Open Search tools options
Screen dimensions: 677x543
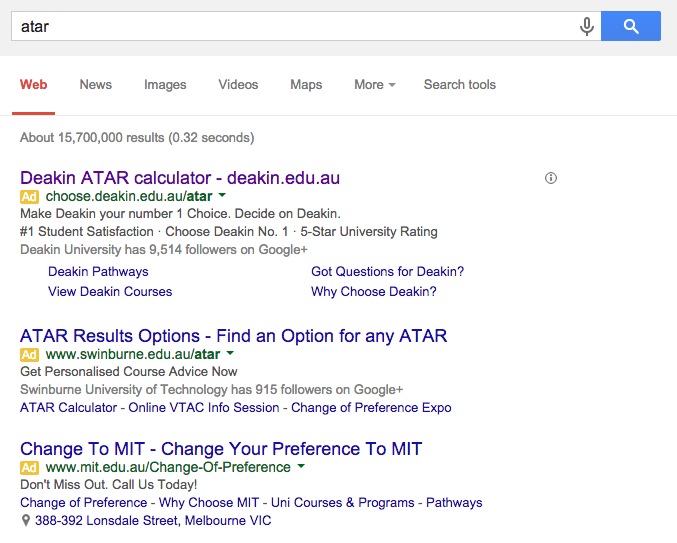tap(460, 85)
